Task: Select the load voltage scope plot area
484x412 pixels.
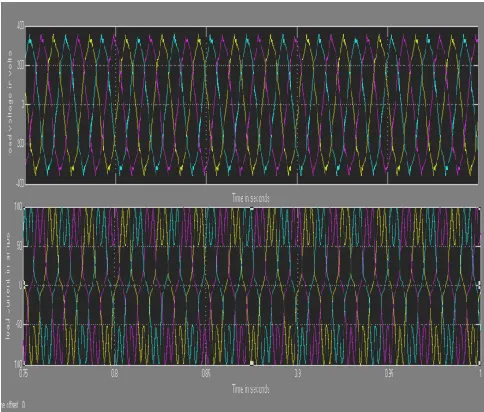Action: [x=252, y=105]
